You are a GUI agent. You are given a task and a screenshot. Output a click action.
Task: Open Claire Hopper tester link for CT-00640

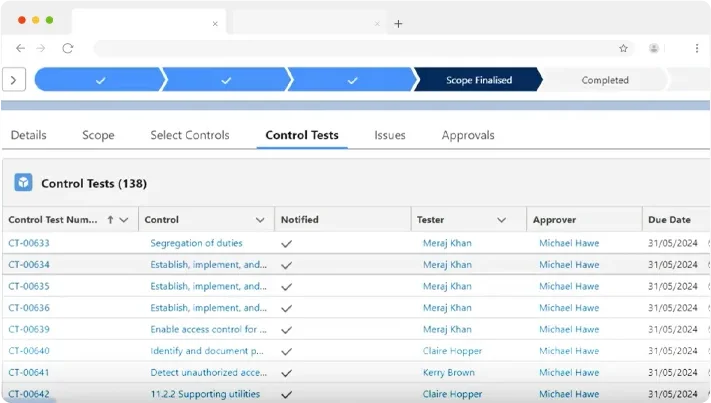pos(452,351)
